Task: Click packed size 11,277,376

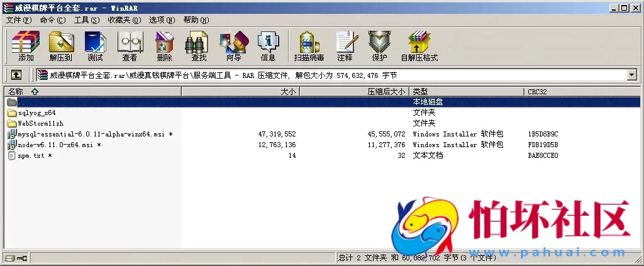Action: tap(387, 145)
